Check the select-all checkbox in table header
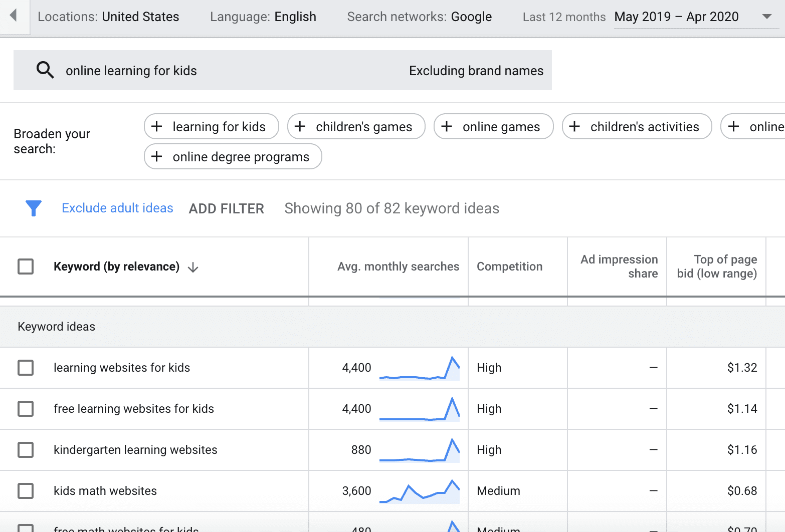 click(26, 267)
